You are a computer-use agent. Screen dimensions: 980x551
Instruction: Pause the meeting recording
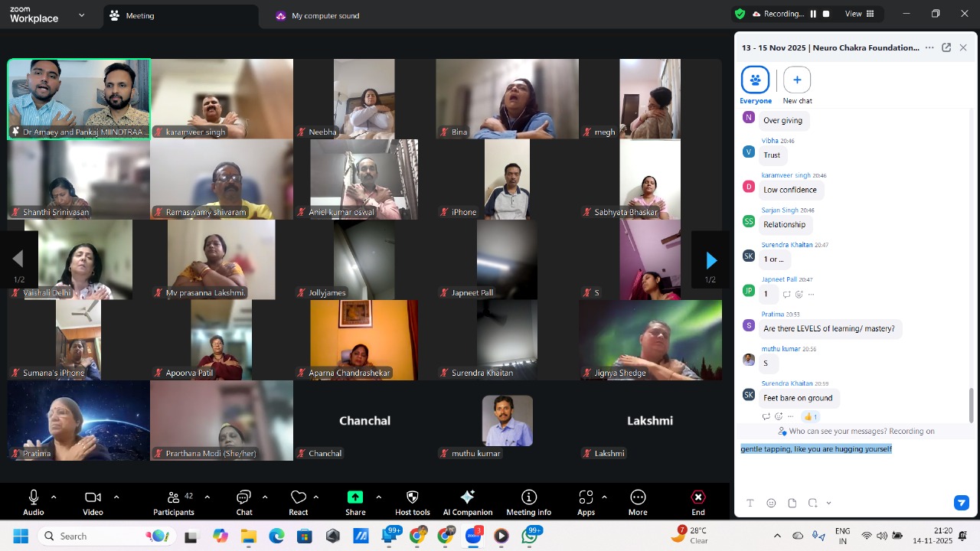click(x=813, y=14)
